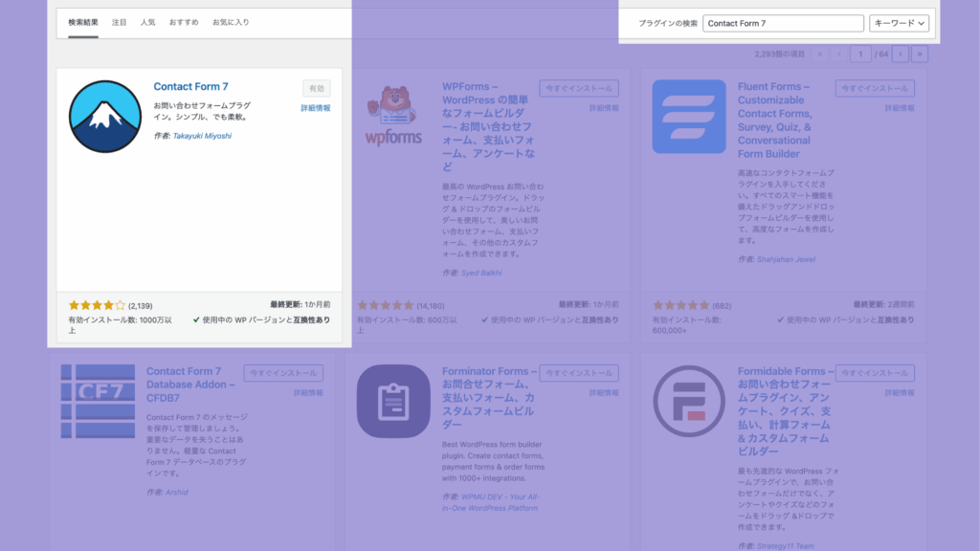Install WPForms with 今すぐインストール
The height and width of the screenshot is (551, 980).
pyautogui.click(x=579, y=88)
